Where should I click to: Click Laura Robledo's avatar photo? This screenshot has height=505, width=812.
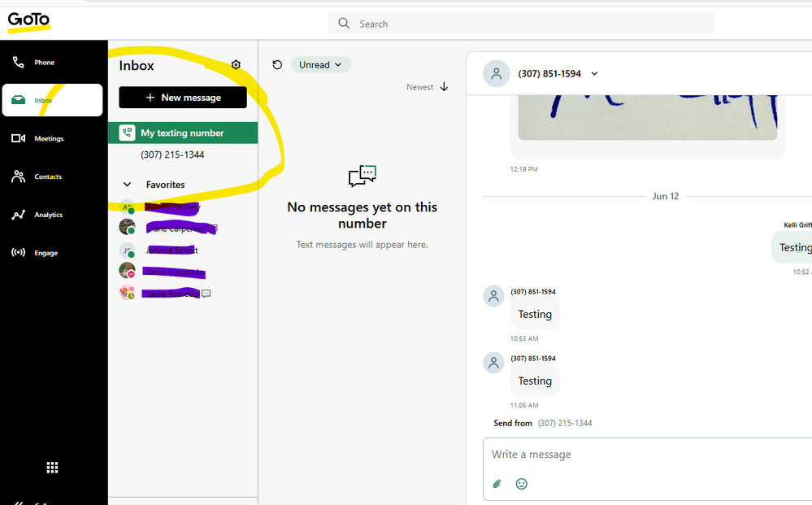coord(127,292)
